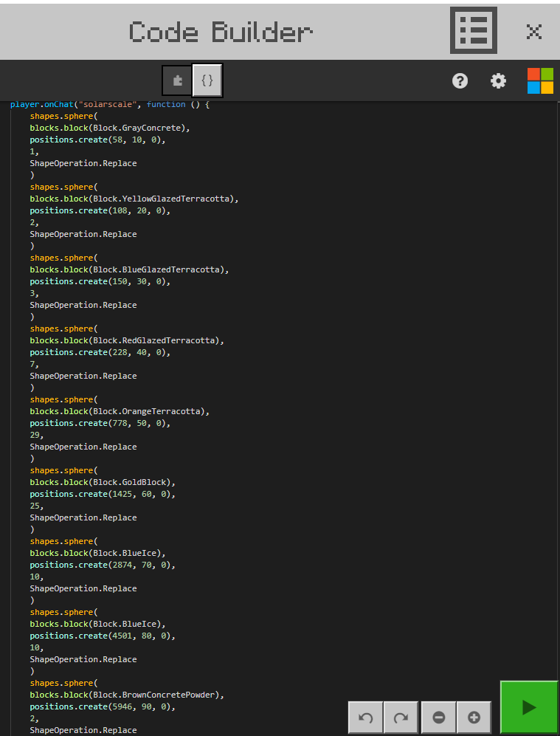
Task: Click positions.create(4501, 80, 0) line
Action: [x=103, y=636]
